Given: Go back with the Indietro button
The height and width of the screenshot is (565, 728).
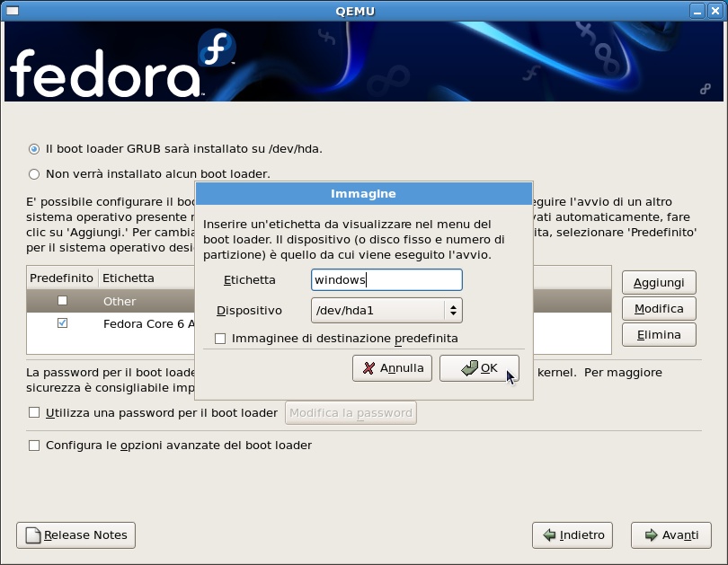Looking at the screenshot, I should tap(572, 535).
